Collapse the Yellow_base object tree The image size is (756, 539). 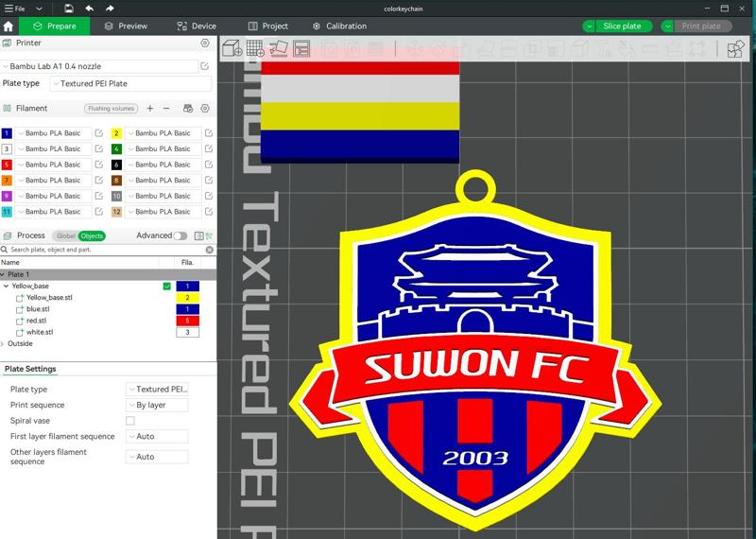(x=6, y=287)
